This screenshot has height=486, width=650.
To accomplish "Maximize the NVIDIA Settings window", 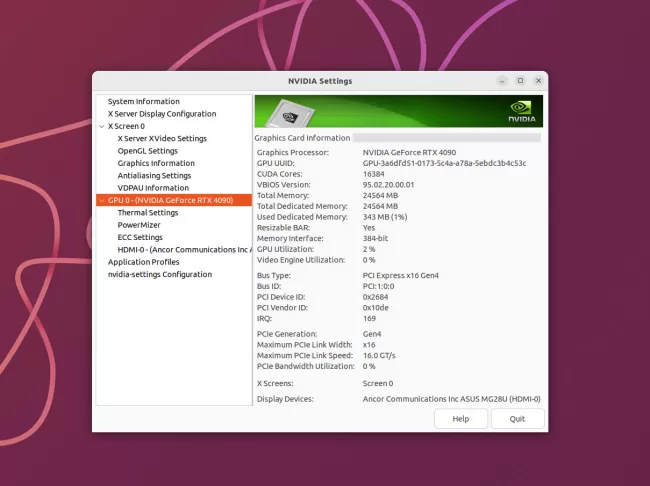I will click(x=520, y=81).
